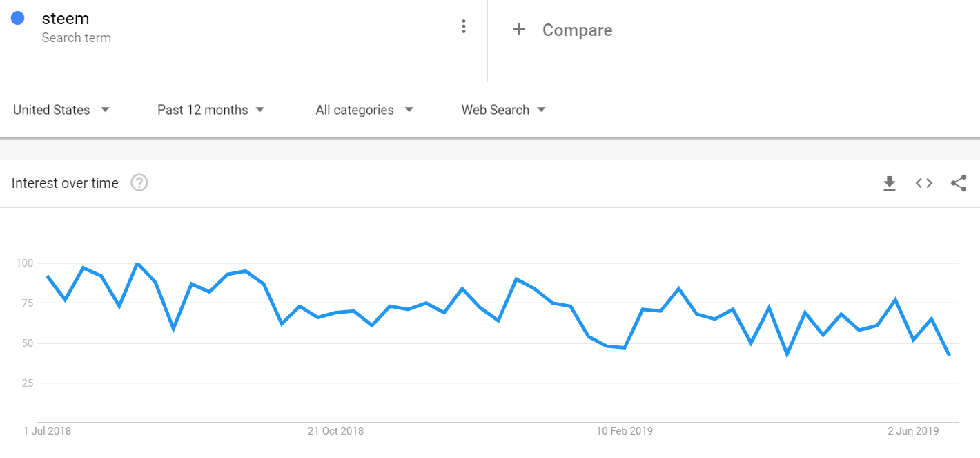The width and height of the screenshot is (980, 458).
Task: Click the last data point on the line
Action: (949, 354)
